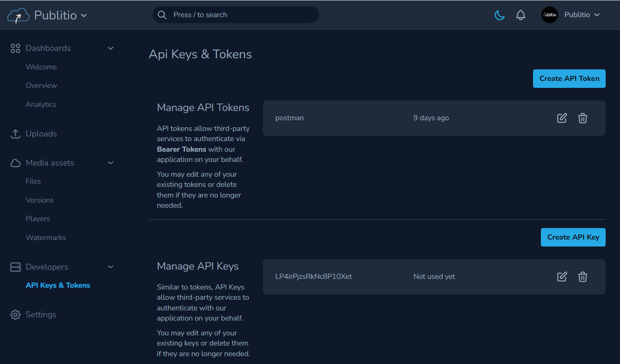The image size is (620, 364).
Task: Click the 9 days ago text
Action: 431,118
